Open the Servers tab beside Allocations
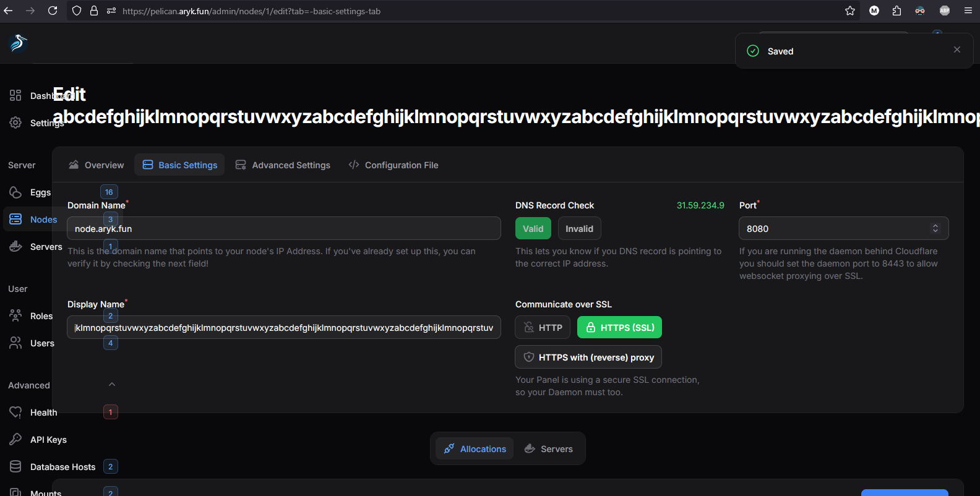This screenshot has height=496, width=980. coord(549,449)
